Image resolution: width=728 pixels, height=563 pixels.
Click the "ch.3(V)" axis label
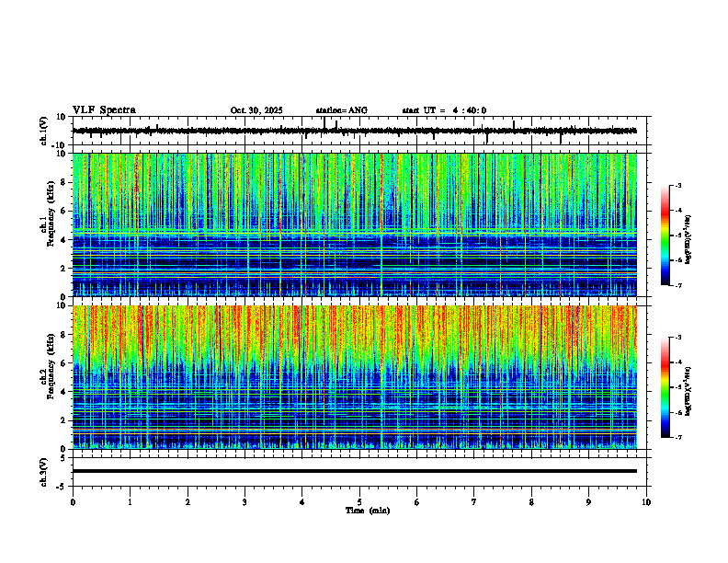pyautogui.click(x=44, y=472)
